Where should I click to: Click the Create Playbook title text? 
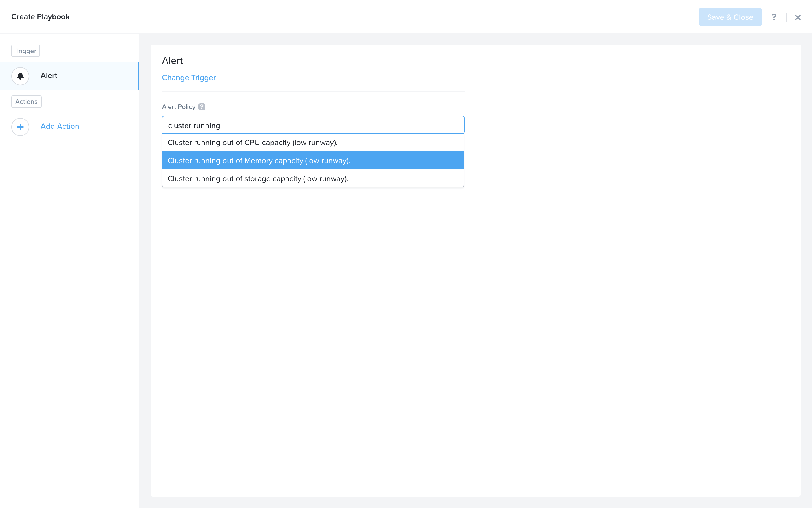pyautogui.click(x=40, y=17)
